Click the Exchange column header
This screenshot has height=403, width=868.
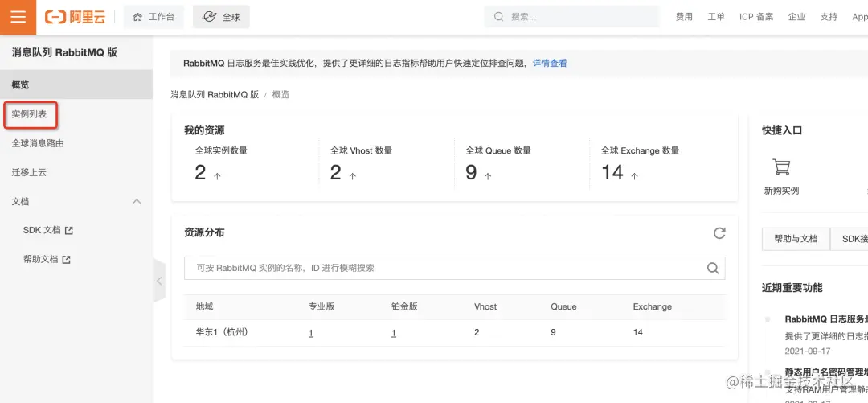pos(652,306)
